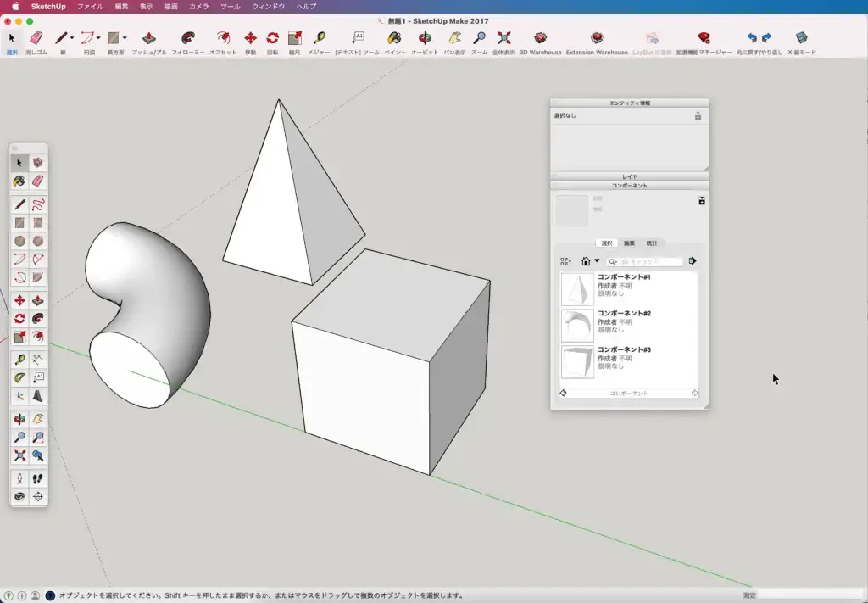This screenshot has height=603, width=868.
Task: Open the Rectangle (長方形) tool dropdown arrow
Action: 125,38
